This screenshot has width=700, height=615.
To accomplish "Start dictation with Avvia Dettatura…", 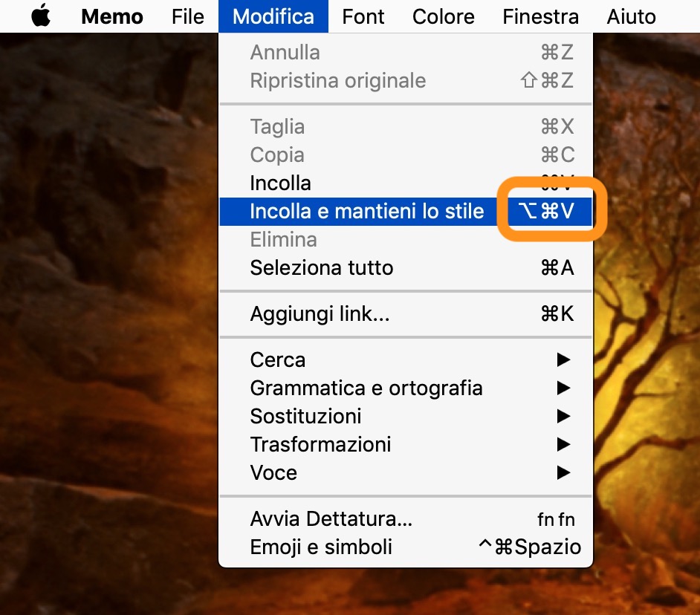I will click(331, 519).
